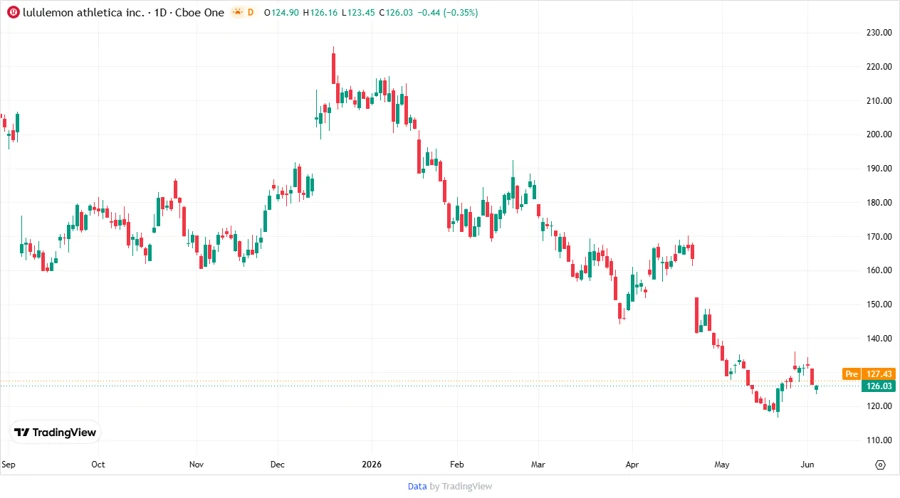The width and height of the screenshot is (900, 498).
Task: Click the Sep time axis label
Action: [8, 465]
